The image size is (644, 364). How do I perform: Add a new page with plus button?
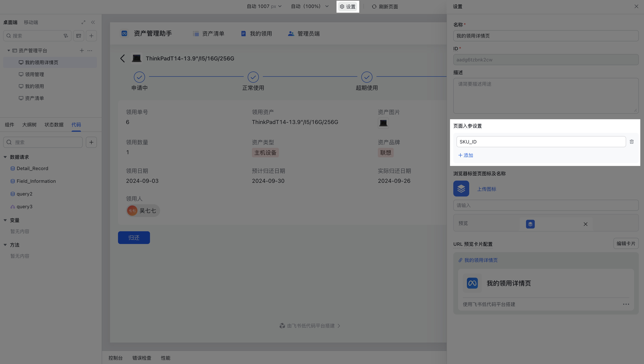91,36
